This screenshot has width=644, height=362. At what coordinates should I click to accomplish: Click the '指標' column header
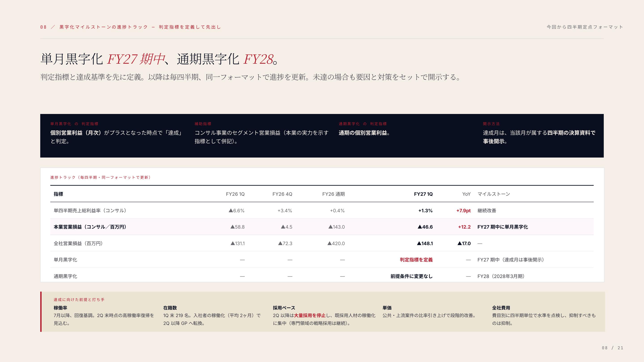coord(58,194)
